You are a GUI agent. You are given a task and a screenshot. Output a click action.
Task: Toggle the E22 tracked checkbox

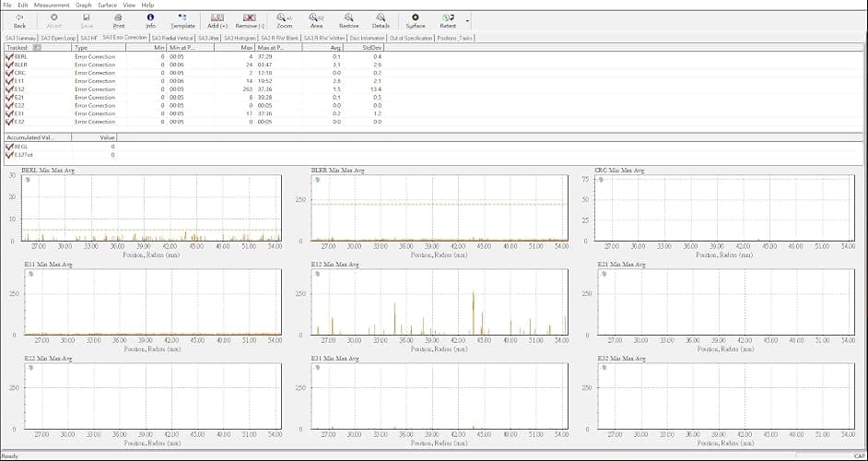[9, 105]
